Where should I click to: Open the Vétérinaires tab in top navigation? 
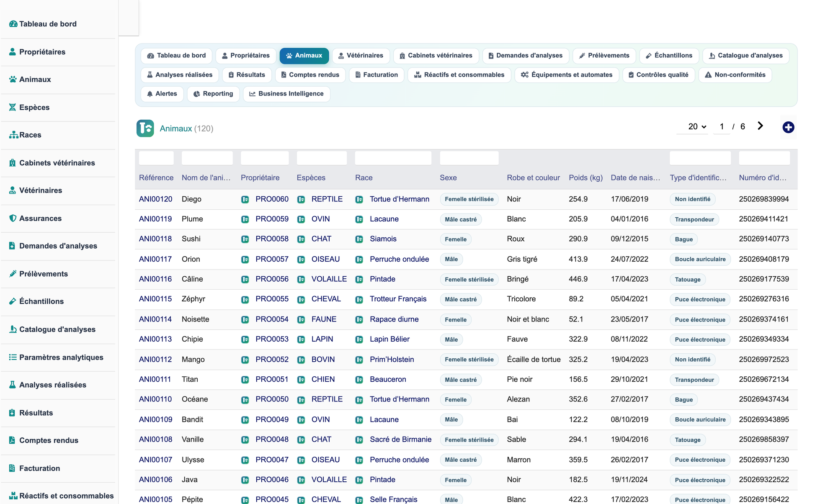(x=361, y=56)
